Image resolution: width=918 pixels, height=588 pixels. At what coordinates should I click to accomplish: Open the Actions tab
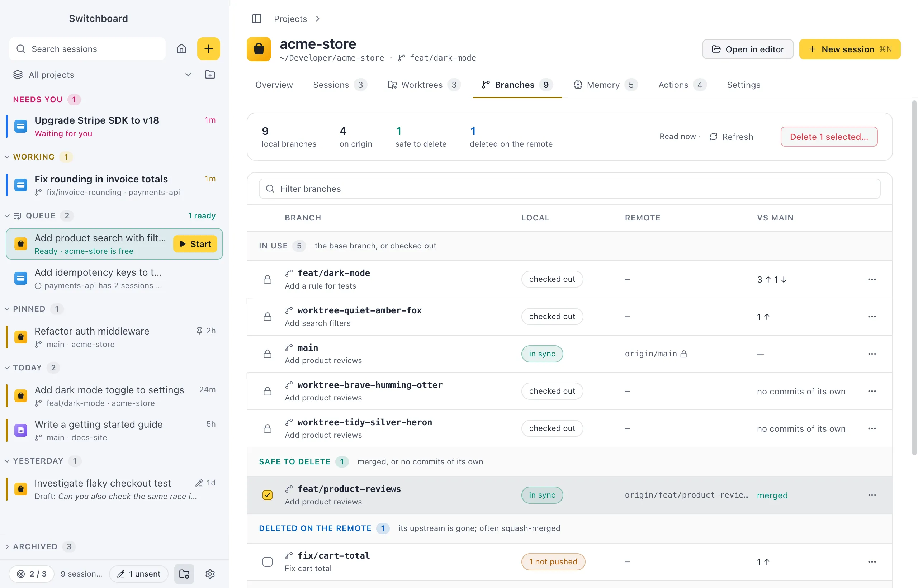[682, 85]
